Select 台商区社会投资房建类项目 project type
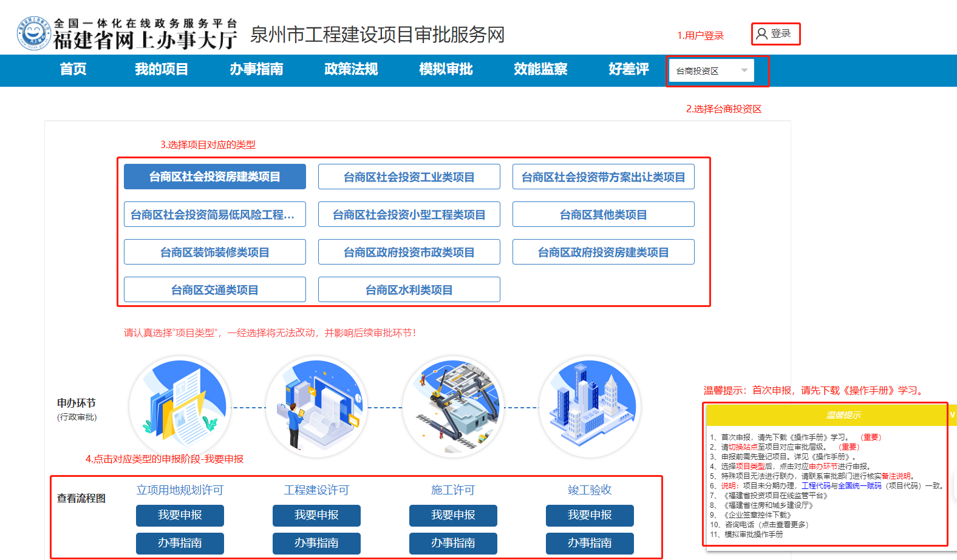The width and height of the screenshot is (957, 560). pyautogui.click(x=215, y=177)
